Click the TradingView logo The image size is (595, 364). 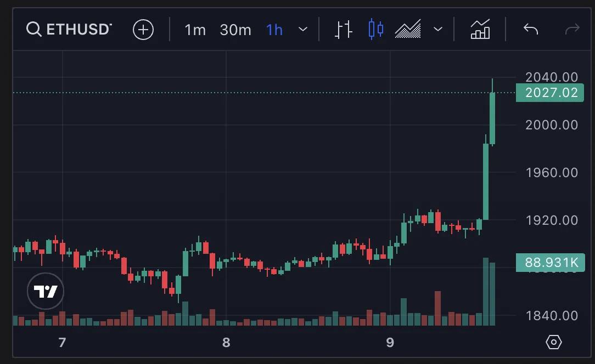click(x=46, y=291)
